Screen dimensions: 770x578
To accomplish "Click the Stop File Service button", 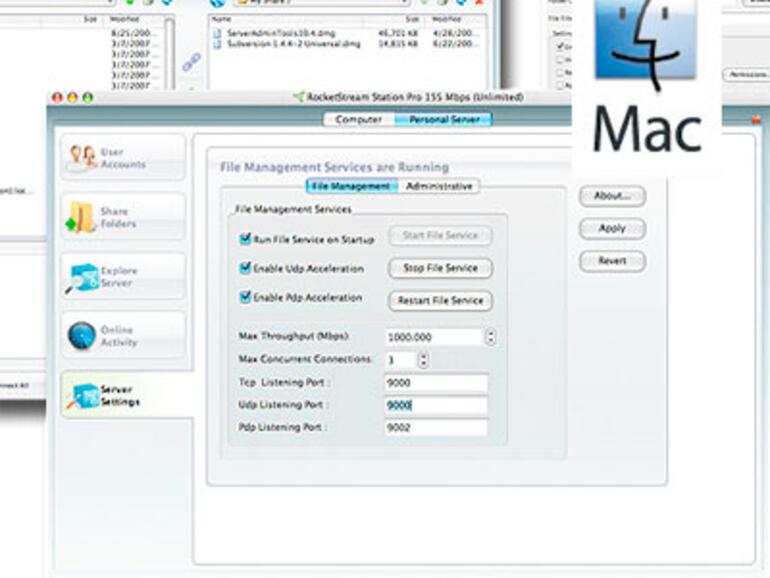I will click(440, 268).
